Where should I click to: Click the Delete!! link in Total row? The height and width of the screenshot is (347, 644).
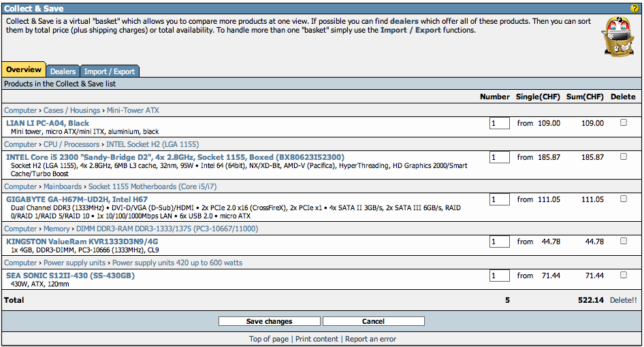pos(623,300)
